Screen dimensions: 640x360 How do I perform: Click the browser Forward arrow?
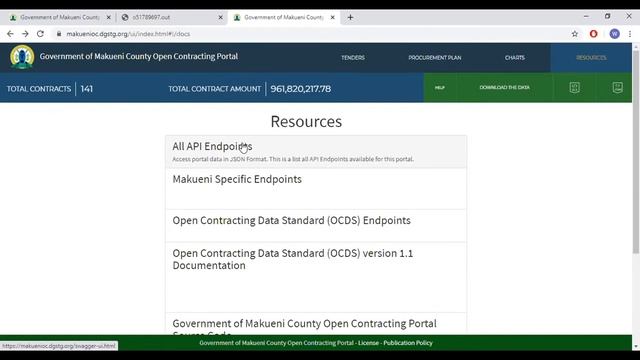25,34
